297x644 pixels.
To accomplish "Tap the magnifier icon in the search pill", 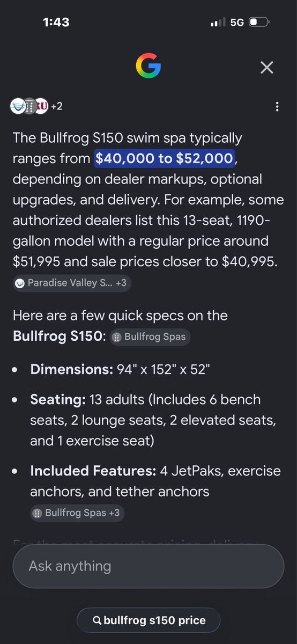I will tap(98, 620).
